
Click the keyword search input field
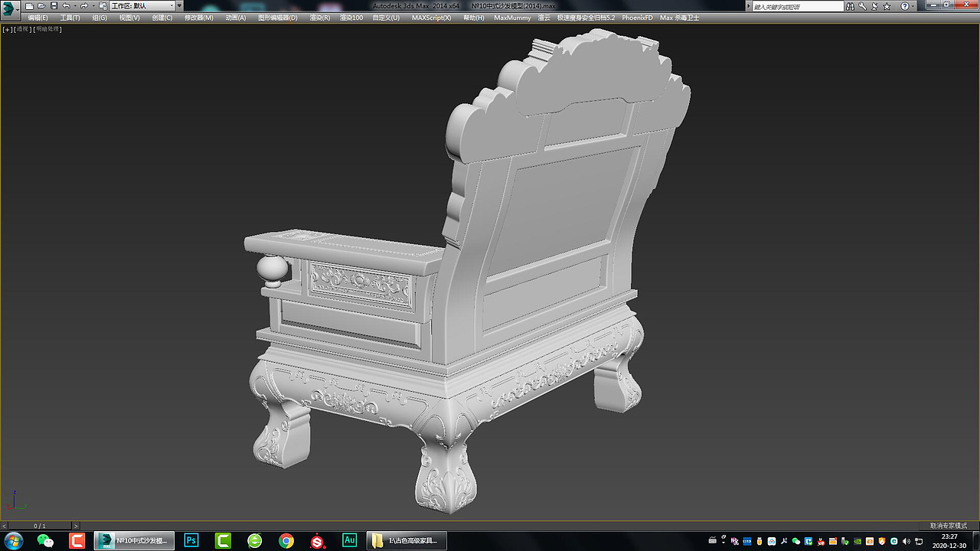pos(798,6)
